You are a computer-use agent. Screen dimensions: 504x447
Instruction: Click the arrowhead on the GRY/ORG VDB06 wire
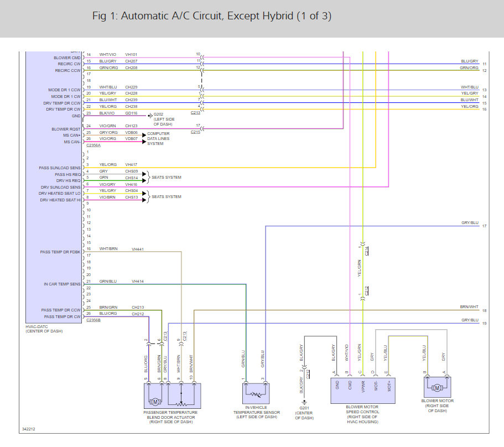tap(144, 136)
